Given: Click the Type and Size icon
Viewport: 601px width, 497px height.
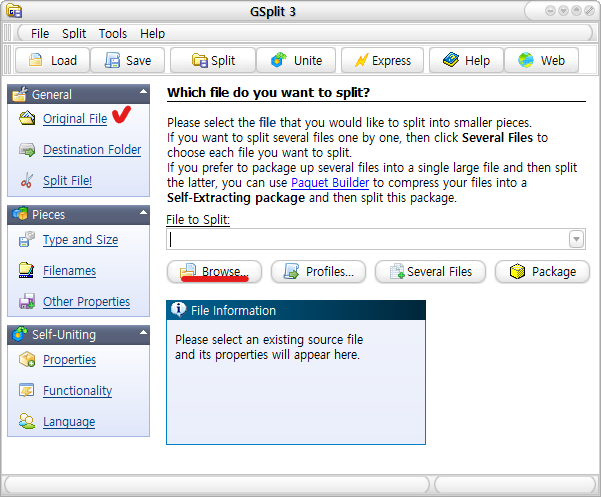Looking at the screenshot, I should (x=27, y=239).
